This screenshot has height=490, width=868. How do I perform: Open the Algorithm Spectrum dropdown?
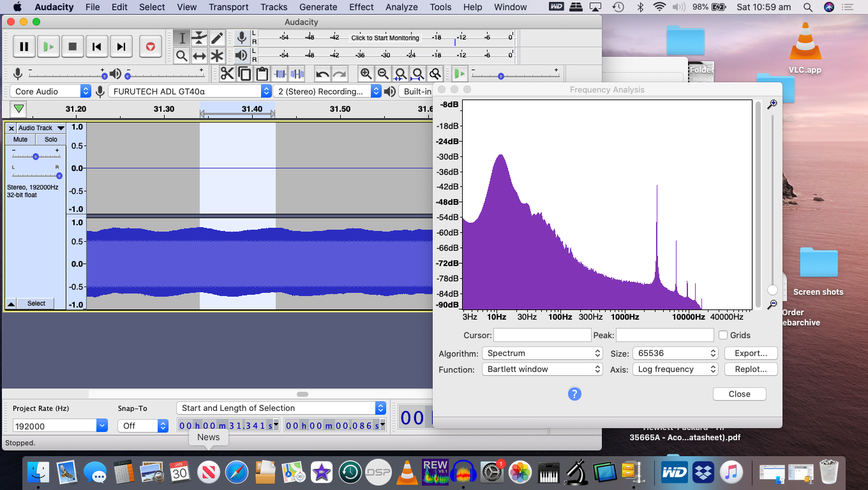click(x=542, y=353)
